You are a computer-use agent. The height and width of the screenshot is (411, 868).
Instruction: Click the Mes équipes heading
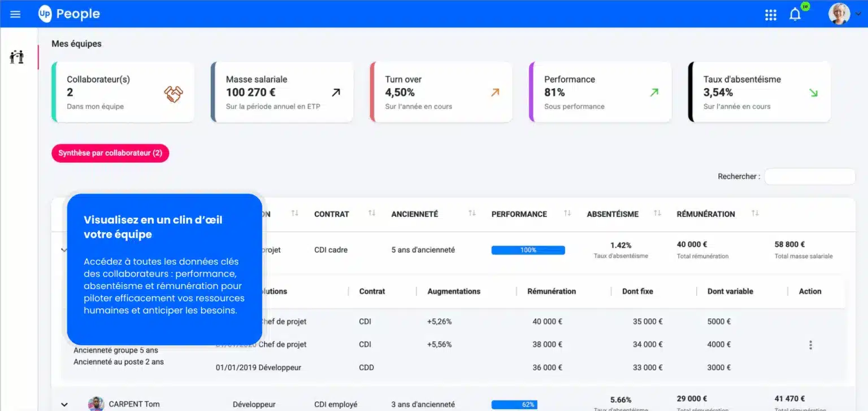(x=76, y=43)
